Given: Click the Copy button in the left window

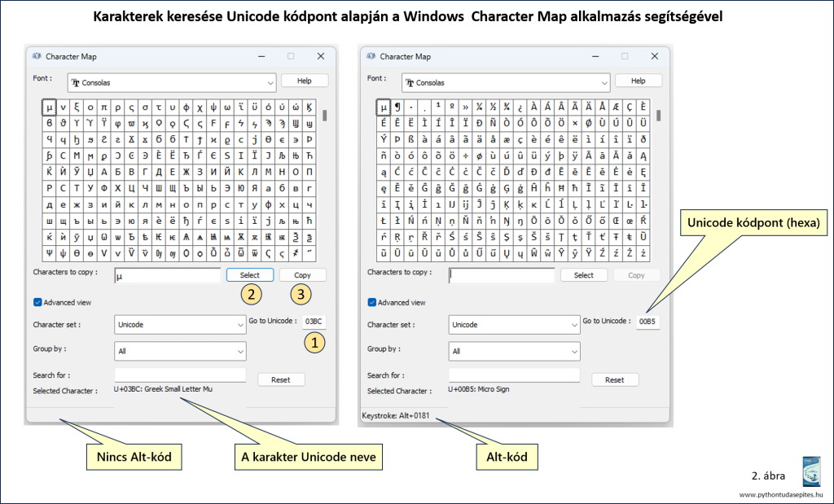Looking at the screenshot, I should tap(302, 275).
